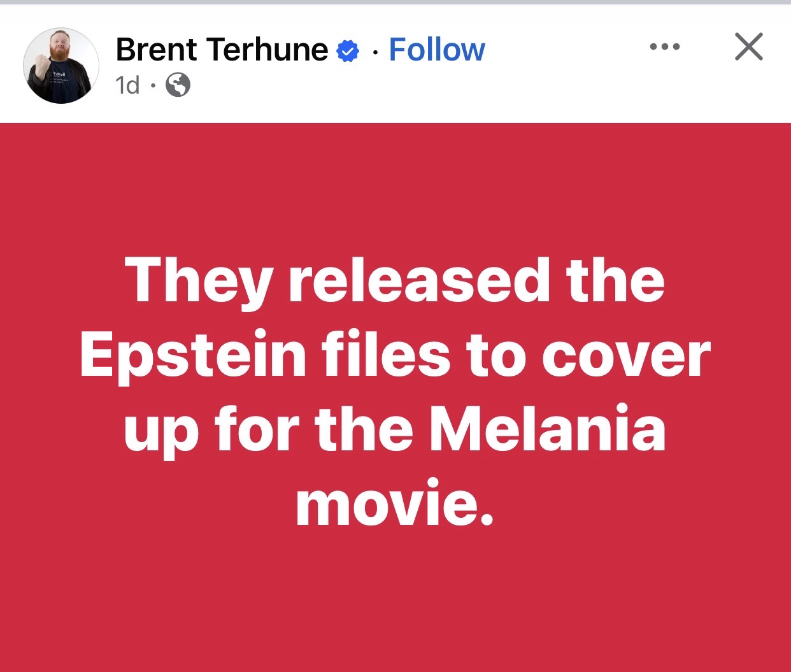Open Brent Terhune's profile picture
The height and width of the screenshot is (672, 791).
(x=61, y=66)
